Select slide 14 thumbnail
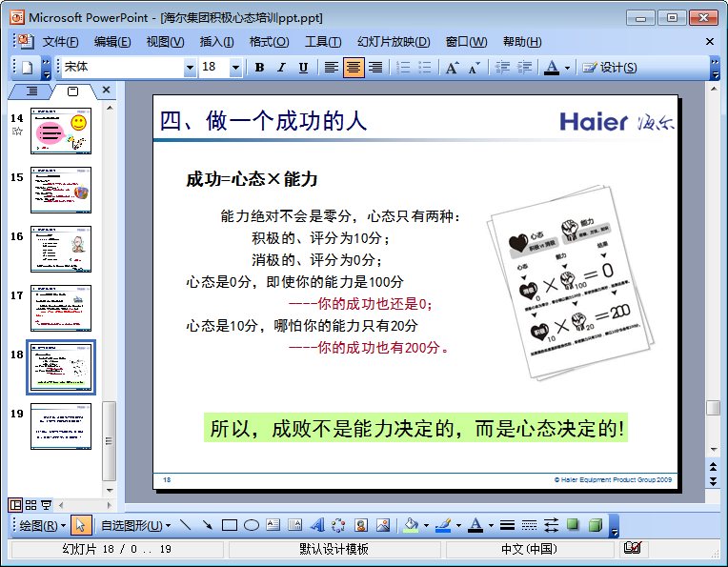The image size is (728, 567). (x=61, y=131)
